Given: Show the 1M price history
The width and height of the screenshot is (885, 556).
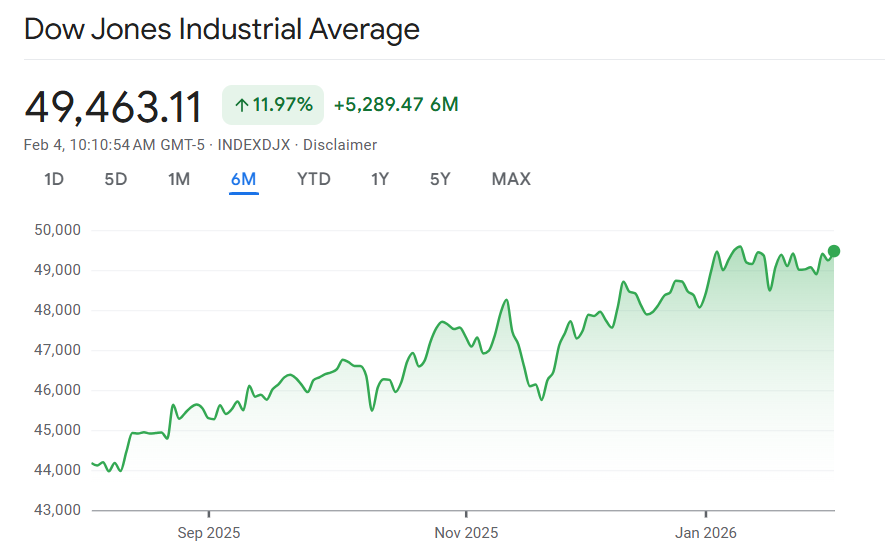Looking at the screenshot, I should point(179,180).
